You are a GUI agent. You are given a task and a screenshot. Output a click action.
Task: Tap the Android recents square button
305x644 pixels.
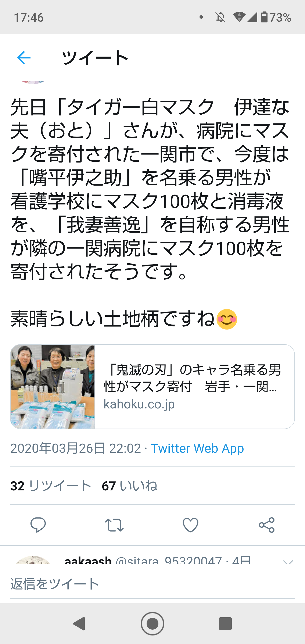(x=225, y=623)
